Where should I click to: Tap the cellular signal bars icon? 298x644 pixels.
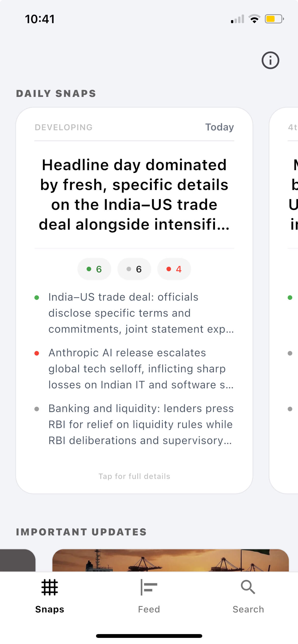pos(237,19)
